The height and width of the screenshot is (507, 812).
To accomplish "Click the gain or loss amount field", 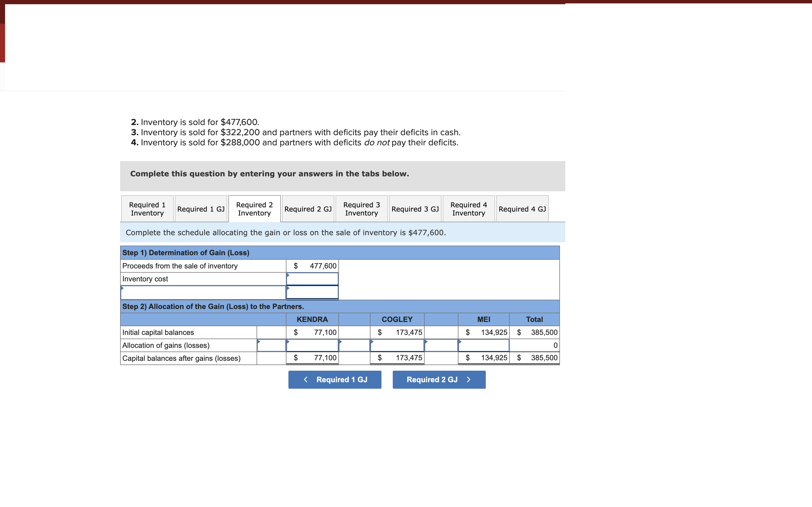I will [x=312, y=292].
